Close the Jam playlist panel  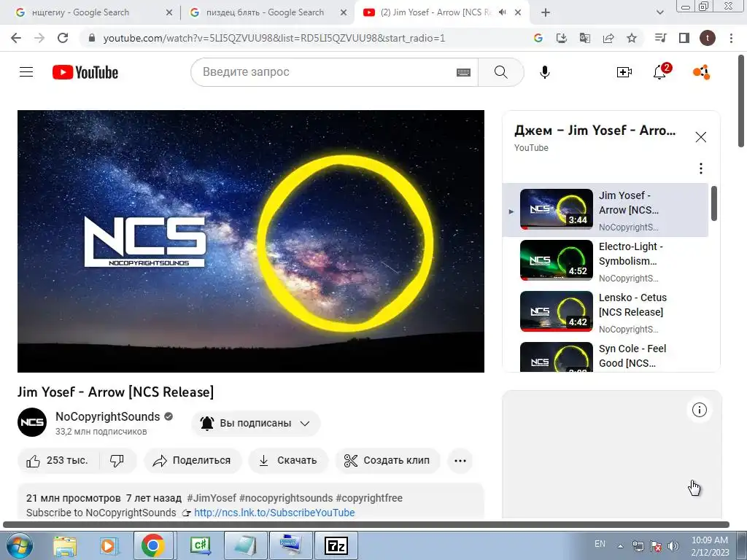(x=701, y=137)
